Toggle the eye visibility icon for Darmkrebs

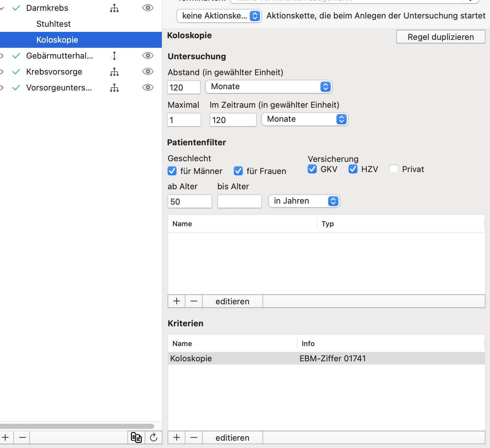pos(148,8)
